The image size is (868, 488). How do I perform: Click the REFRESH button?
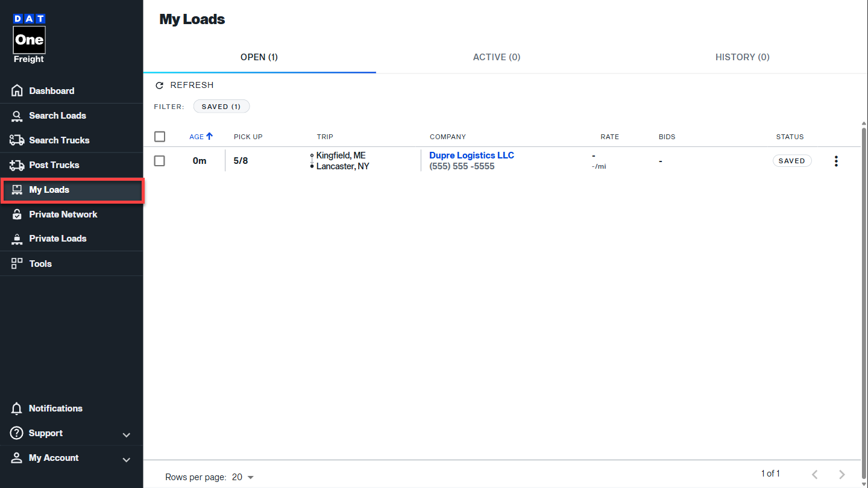click(185, 86)
